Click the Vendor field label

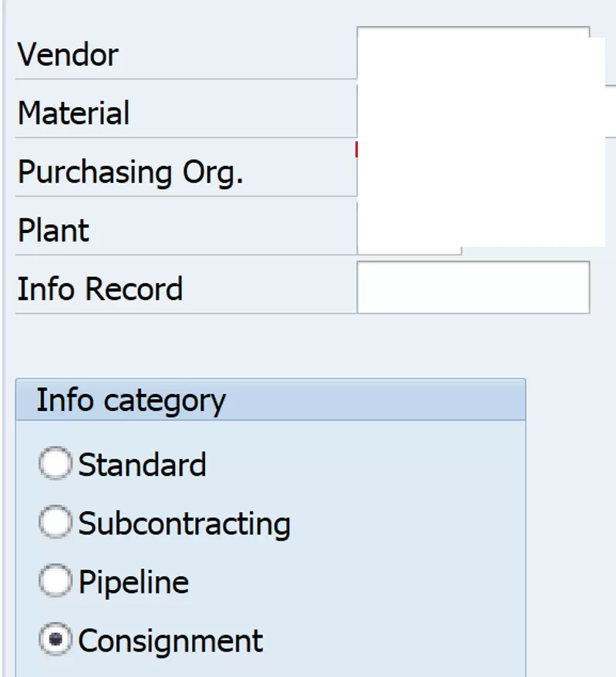(68, 56)
